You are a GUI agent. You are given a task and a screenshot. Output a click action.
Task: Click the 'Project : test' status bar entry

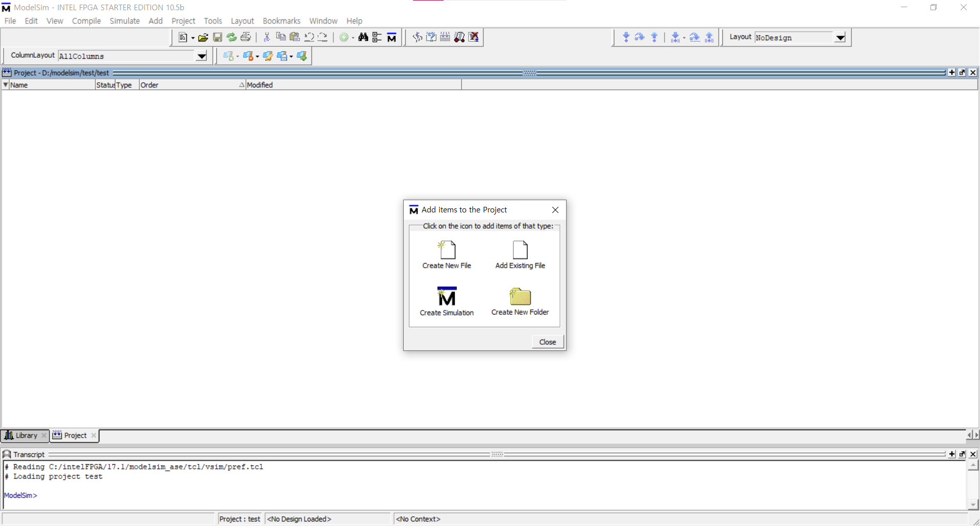coord(240,519)
